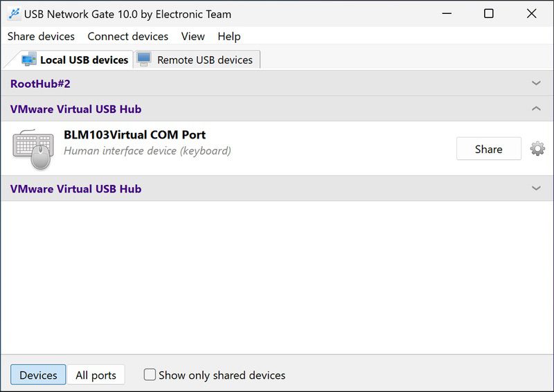
Task: Click the Share button for BLM103Virtual COM Port
Action: tap(489, 149)
